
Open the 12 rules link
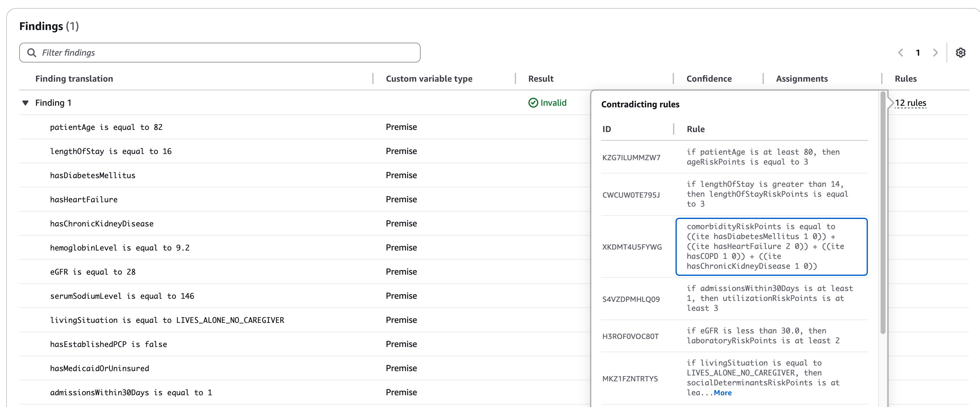[x=910, y=103]
